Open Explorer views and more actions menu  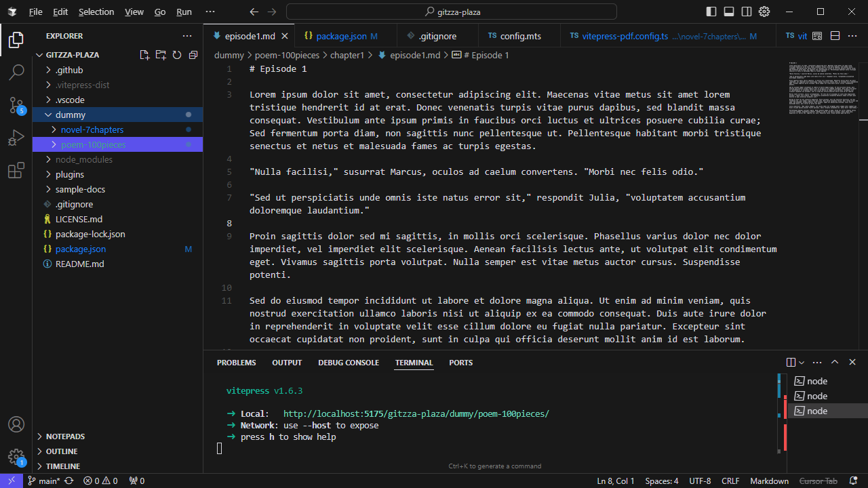187,36
